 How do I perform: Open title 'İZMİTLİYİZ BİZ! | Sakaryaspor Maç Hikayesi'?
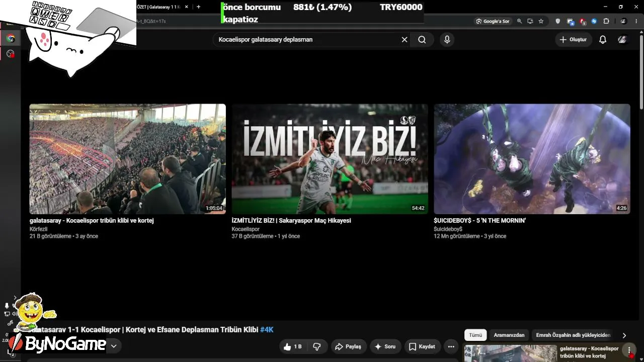point(291,221)
